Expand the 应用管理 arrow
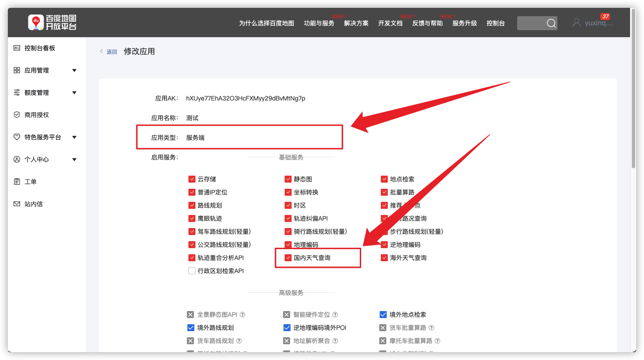This screenshot has width=644, height=360. pos(74,70)
